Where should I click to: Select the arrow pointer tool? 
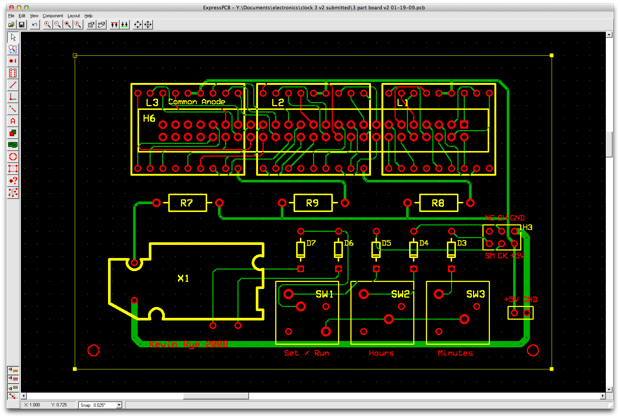point(13,37)
